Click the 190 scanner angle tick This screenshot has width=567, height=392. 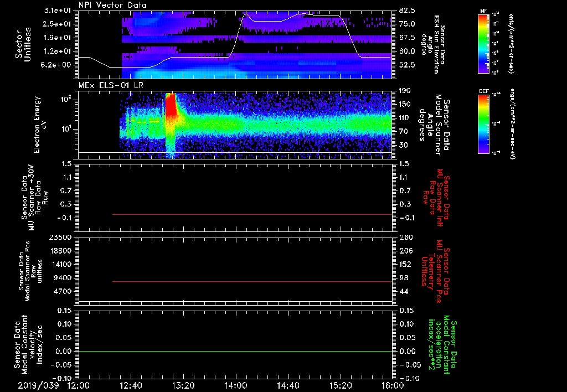tap(405, 91)
